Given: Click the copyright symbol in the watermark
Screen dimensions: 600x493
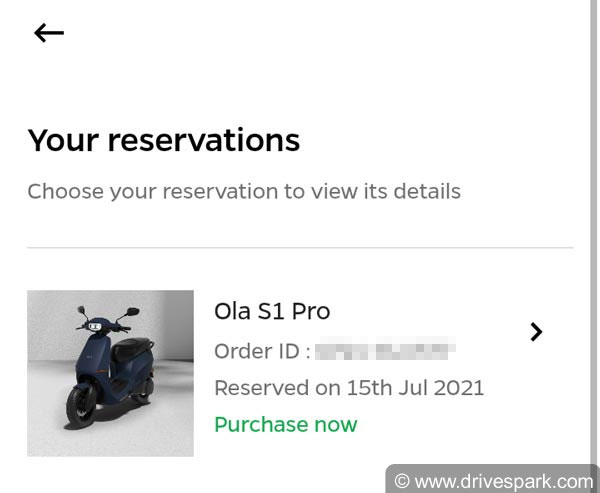Looking at the screenshot, I should [x=403, y=481].
